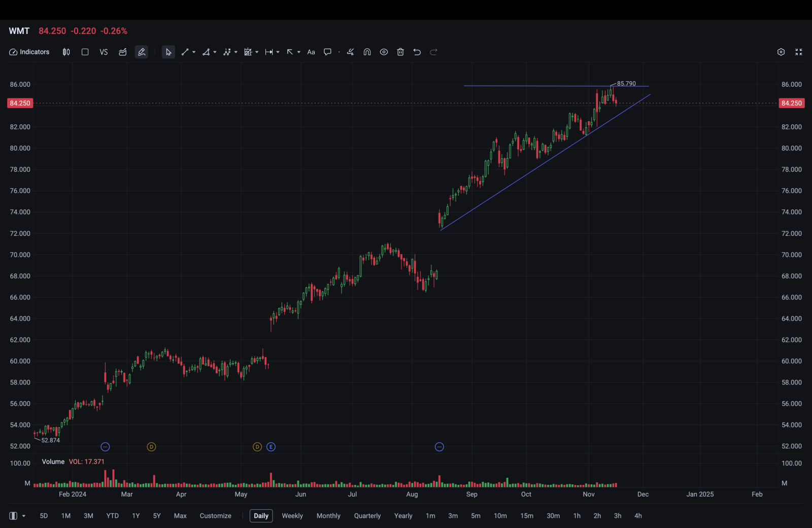Image resolution: width=812 pixels, height=528 pixels.
Task: Switch to 15m interval
Action: [527, 516]
